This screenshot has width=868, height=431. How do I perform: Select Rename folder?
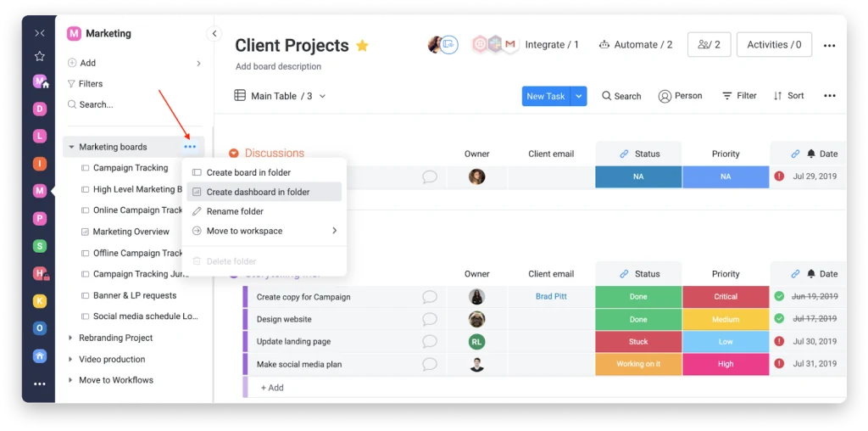point(264,211)
